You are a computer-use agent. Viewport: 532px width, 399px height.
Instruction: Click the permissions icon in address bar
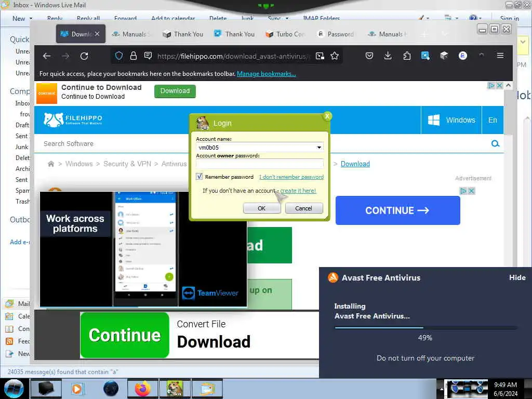148,56
